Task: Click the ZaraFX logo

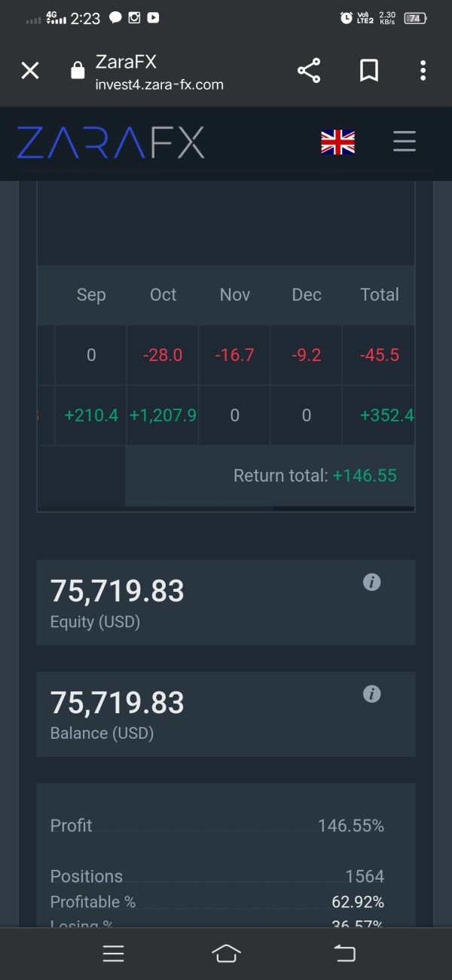Action: 111,142
